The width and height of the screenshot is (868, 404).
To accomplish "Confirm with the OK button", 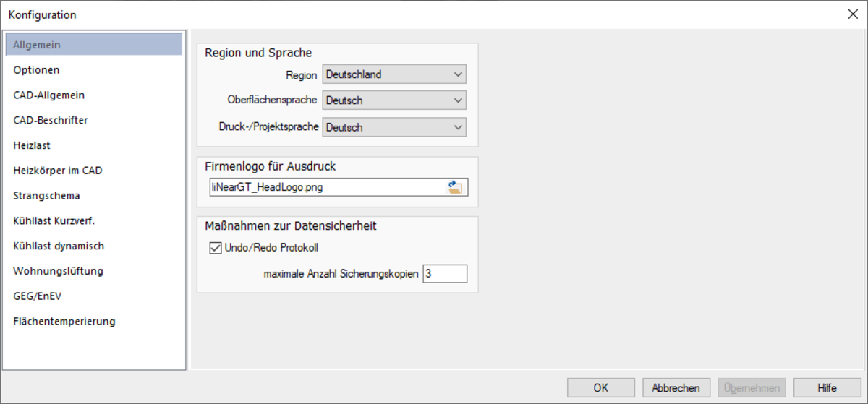I will 601,388.
